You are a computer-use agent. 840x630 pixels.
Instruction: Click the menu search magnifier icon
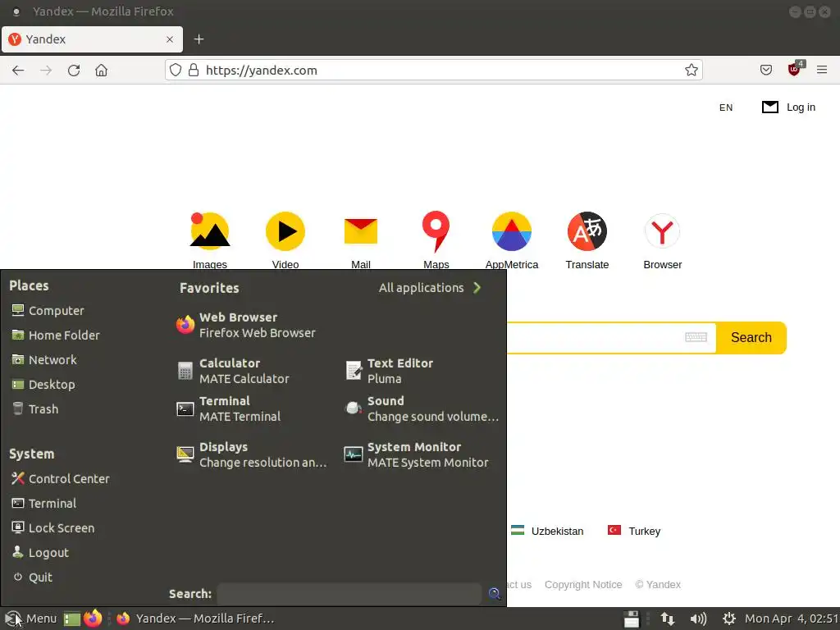[x=495, y=594]
